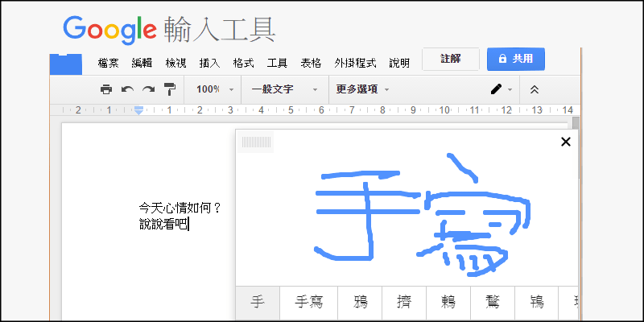The width and height of the screenshot is (644, 322).
Task: Open the 檔案 menu
Action: pyautogui.click(x=108, y=63)
